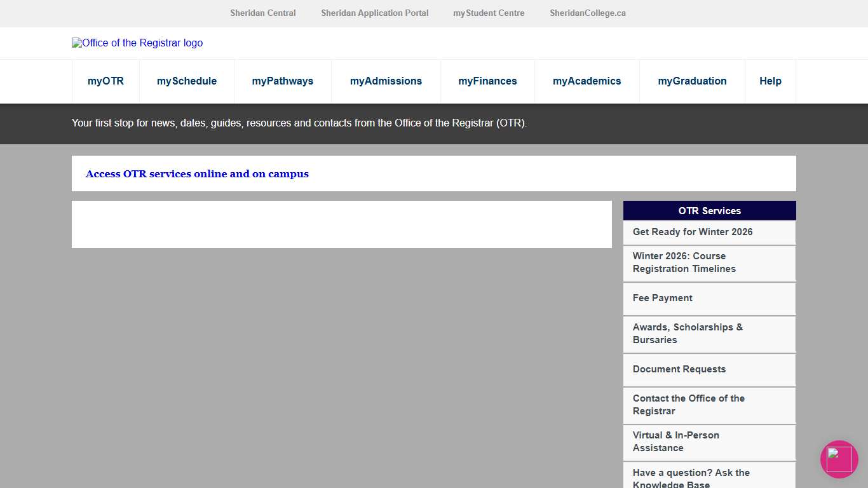The width and height of the screenshot is (868, 488).
Task: Go to the myGraduation menu
Action: tap(692, 81)
